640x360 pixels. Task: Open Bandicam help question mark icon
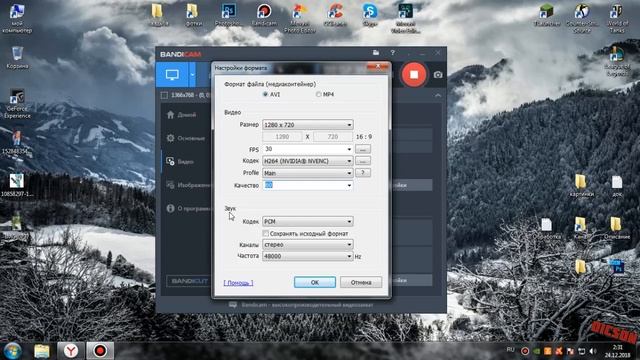point(393,53)
